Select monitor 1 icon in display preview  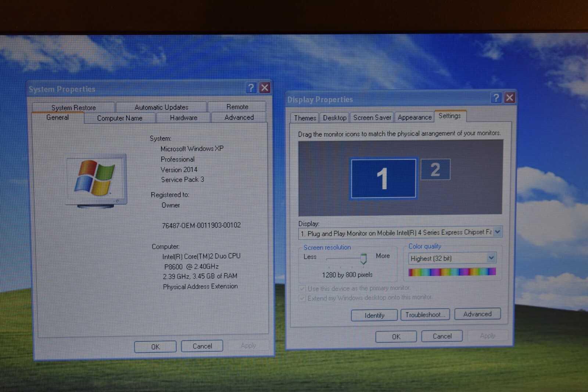(383, 179)
